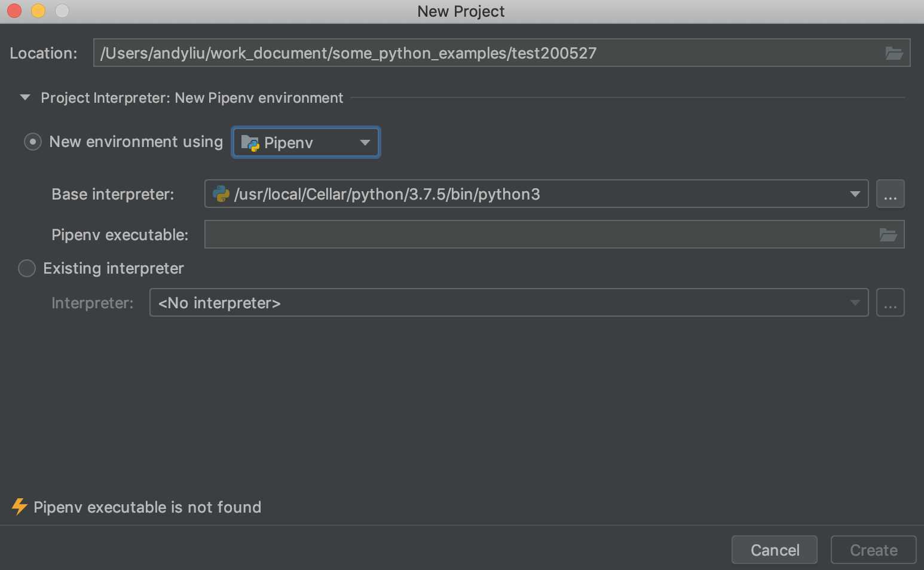Minimize the New Project window
Image resolution: width=924 pixels, height=570 pixels.
click(x=38, y=11)
